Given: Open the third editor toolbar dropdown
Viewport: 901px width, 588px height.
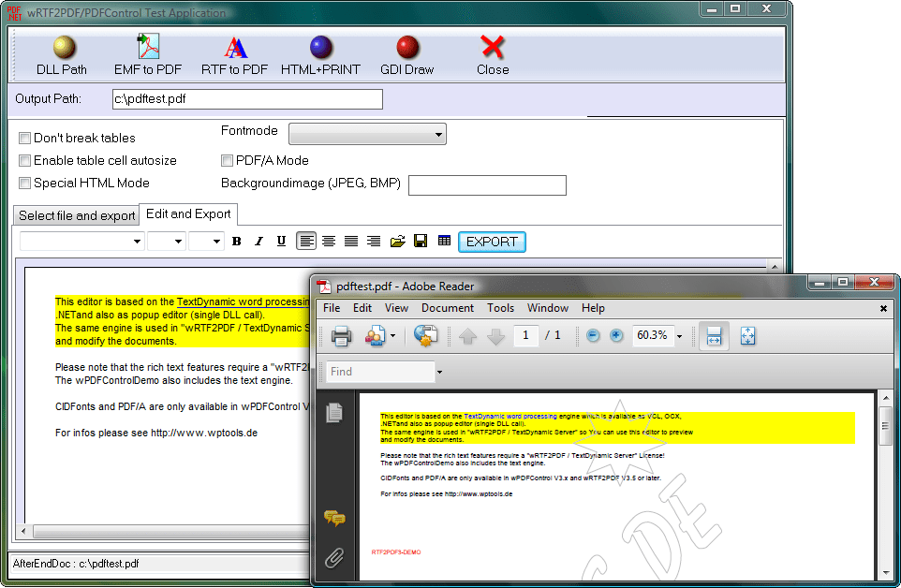Looking at the screenshot, I should pyautogui.click(x=216, y=242).
